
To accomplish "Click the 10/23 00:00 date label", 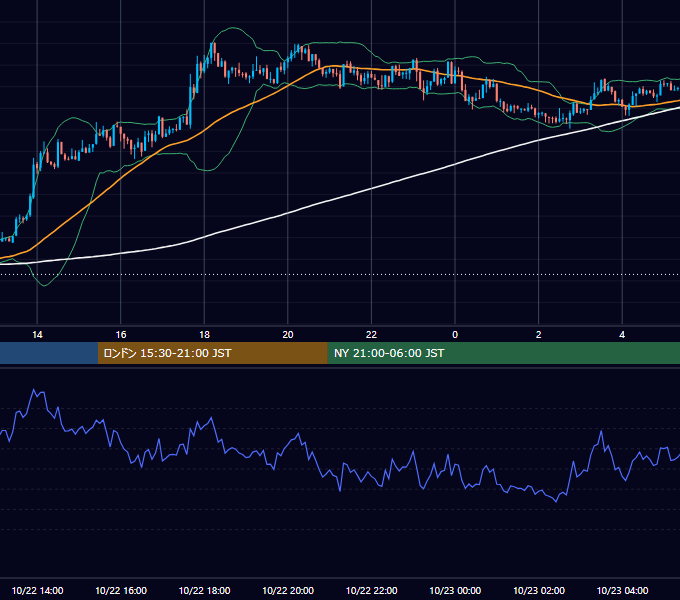I will point(455,590).
